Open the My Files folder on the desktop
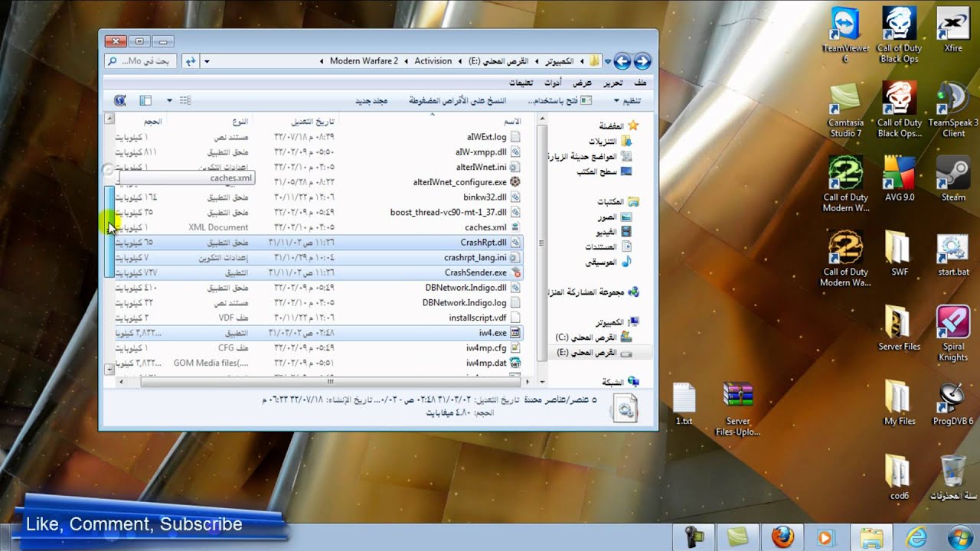 click(900, 403)
